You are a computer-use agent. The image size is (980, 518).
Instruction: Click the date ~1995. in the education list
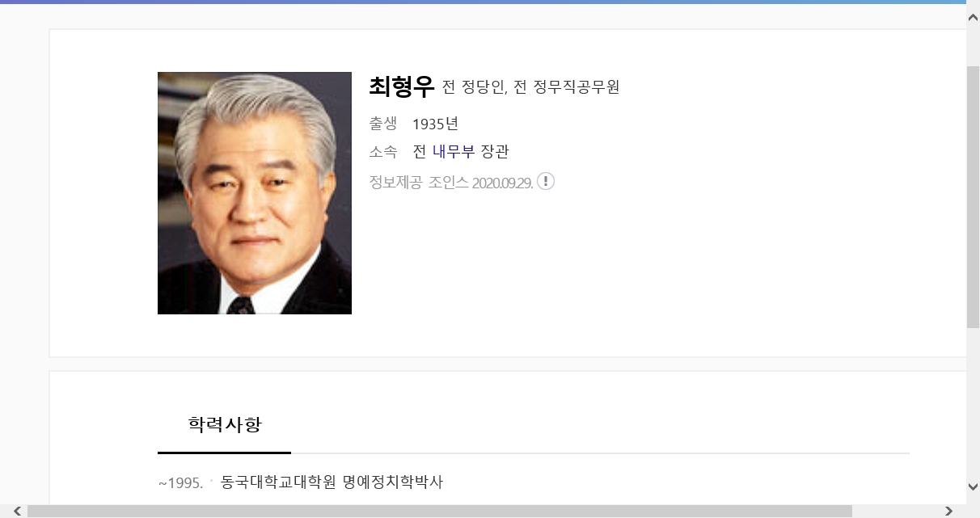(x=180, y=483)
